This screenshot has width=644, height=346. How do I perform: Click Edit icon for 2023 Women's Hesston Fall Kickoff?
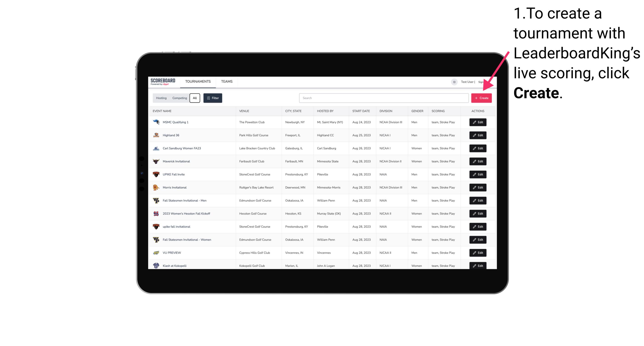pos(477,213)
